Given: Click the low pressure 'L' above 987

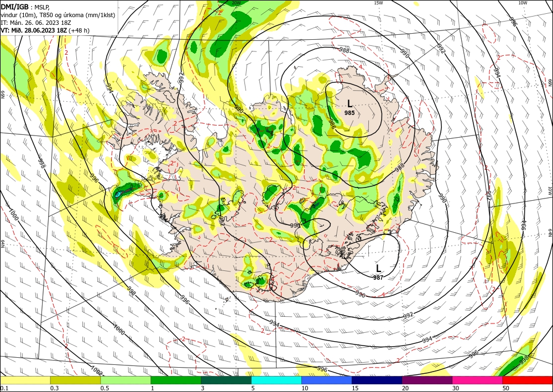Looking at the screenshot, I should tap(378, 268).
